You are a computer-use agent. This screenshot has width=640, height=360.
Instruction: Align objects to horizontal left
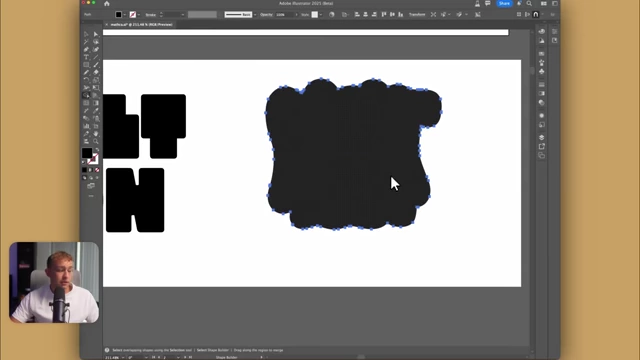357,15
